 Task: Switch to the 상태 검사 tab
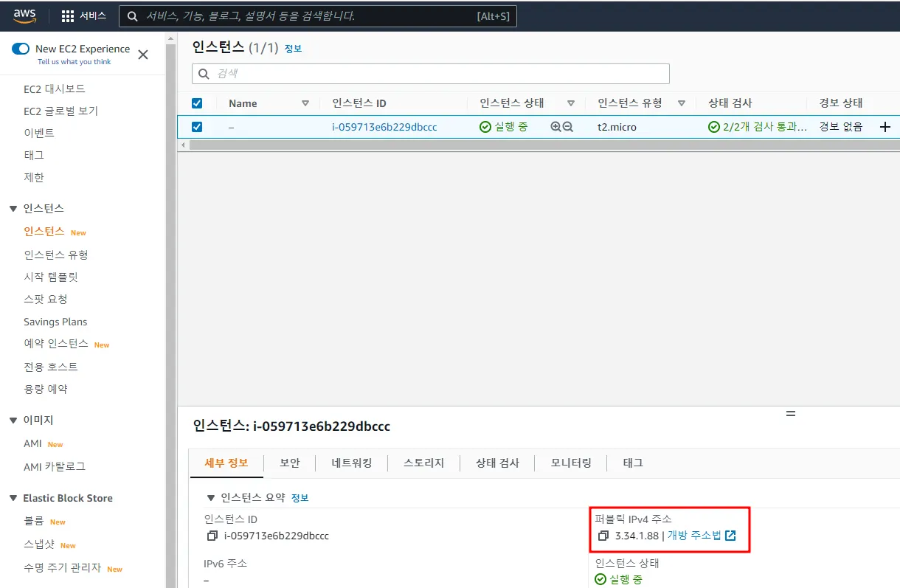click(x=497, y=463)
